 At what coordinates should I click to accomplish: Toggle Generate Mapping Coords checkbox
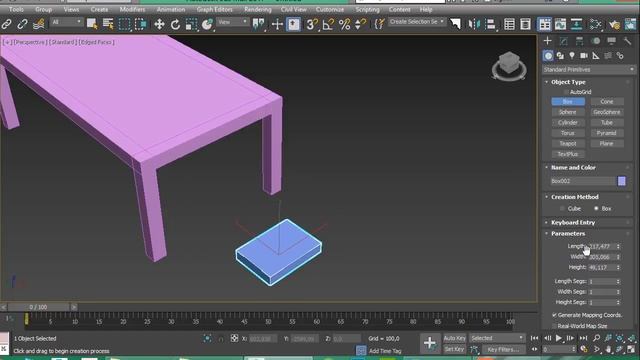pyautogui.click(x=554, y=315)
